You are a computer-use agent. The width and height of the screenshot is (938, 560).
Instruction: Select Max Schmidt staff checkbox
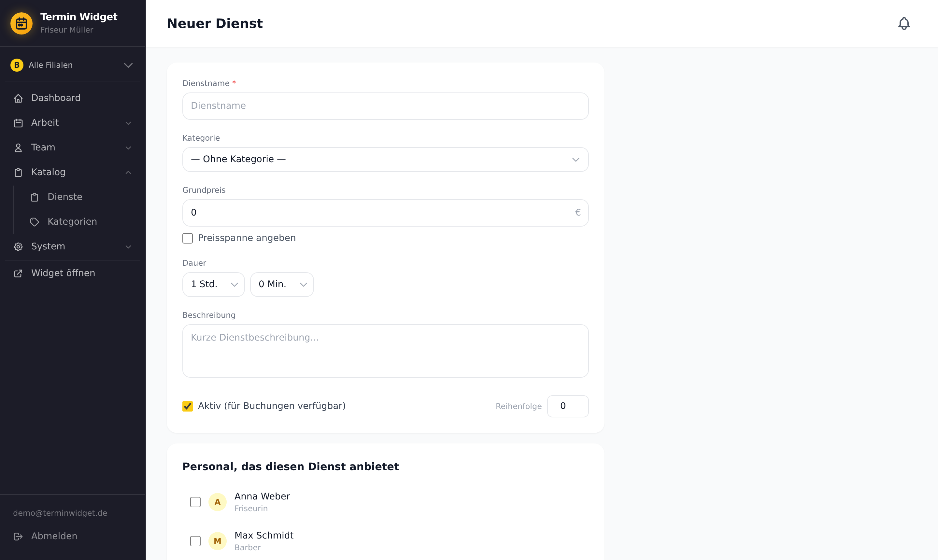coord(195,541)
